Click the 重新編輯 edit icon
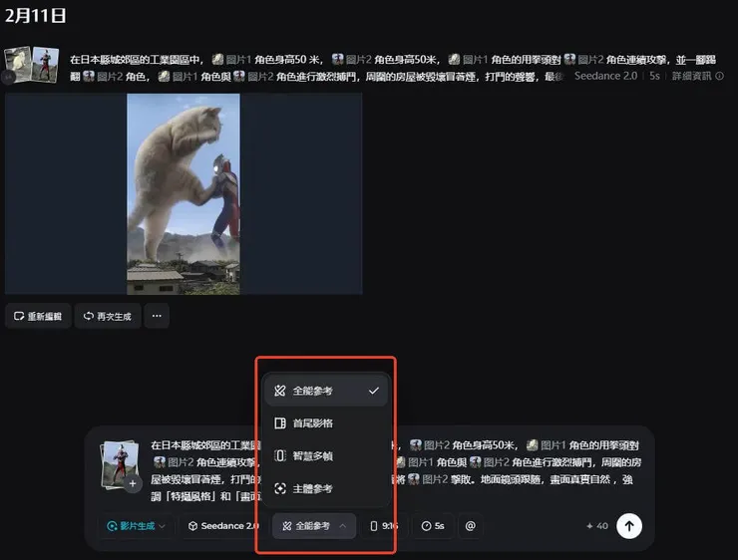The height and width of the screenshot is (560, 738). 19,316
